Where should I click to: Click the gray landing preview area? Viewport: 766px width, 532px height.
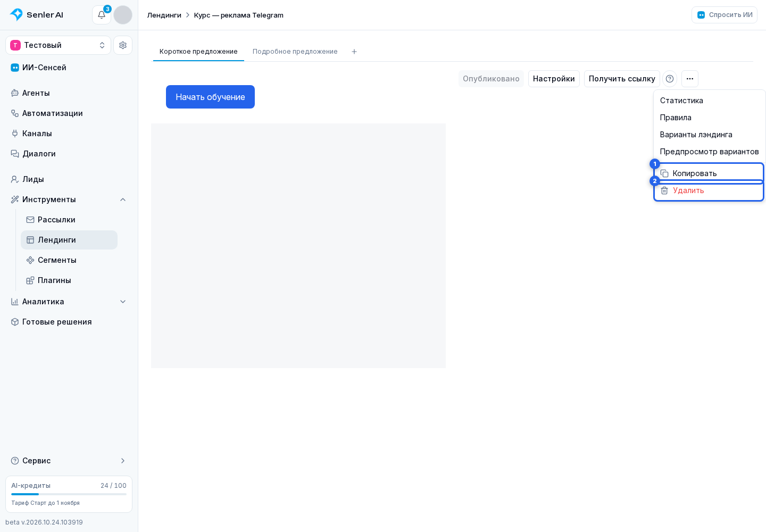pos(298,246)
